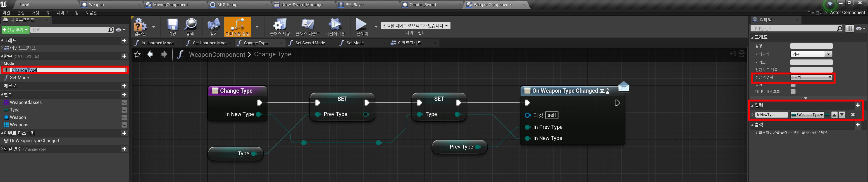Click the search magnifier in Details panel
Viewport: 868px width, 182px height.
click(840, 28)
